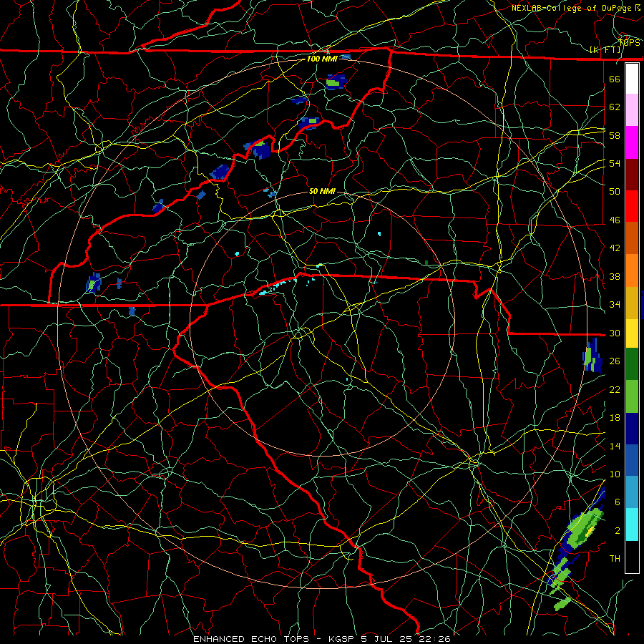Click the legend value '22'
The height and width of the screenshot is (644, 644).
[x=615, y=389]
